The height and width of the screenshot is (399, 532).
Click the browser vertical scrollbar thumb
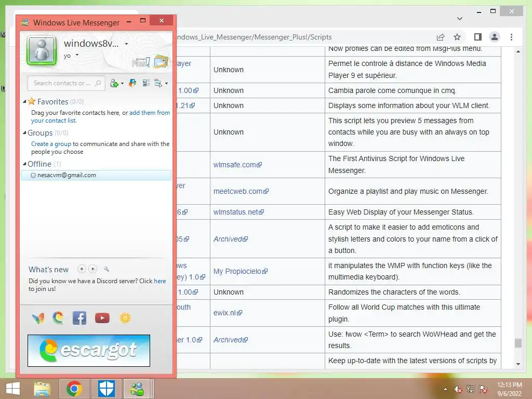pos(518,343)
